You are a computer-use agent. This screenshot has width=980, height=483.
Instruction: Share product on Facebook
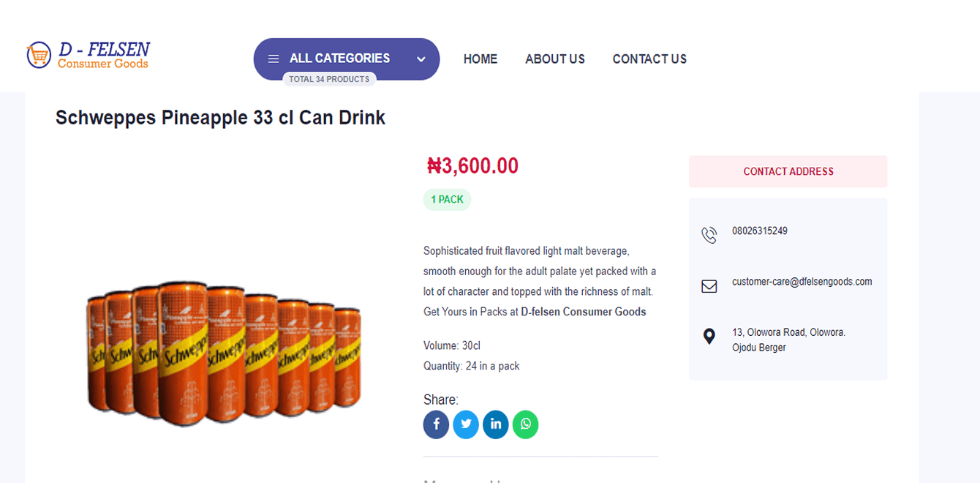(436, 424)
